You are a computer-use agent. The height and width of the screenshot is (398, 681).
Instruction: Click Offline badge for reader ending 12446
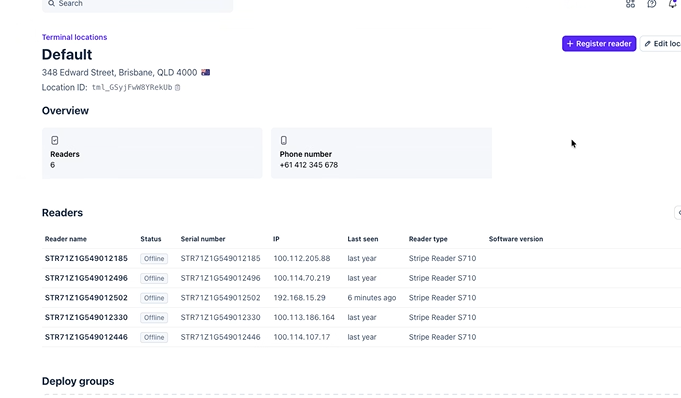click(x=154, y=337)
